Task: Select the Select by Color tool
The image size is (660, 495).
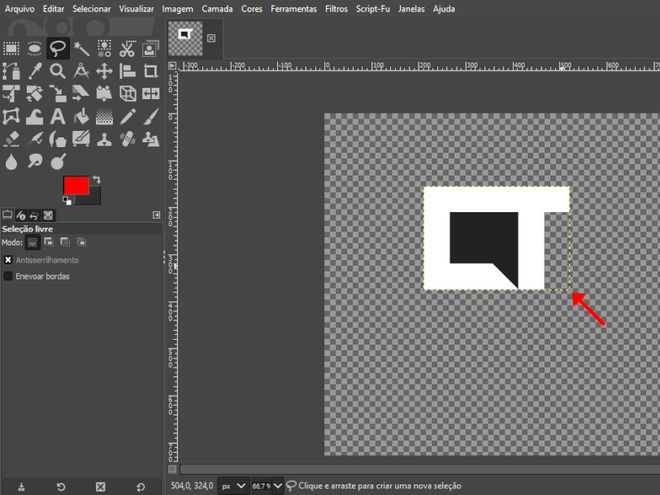Action: point(104,49)
